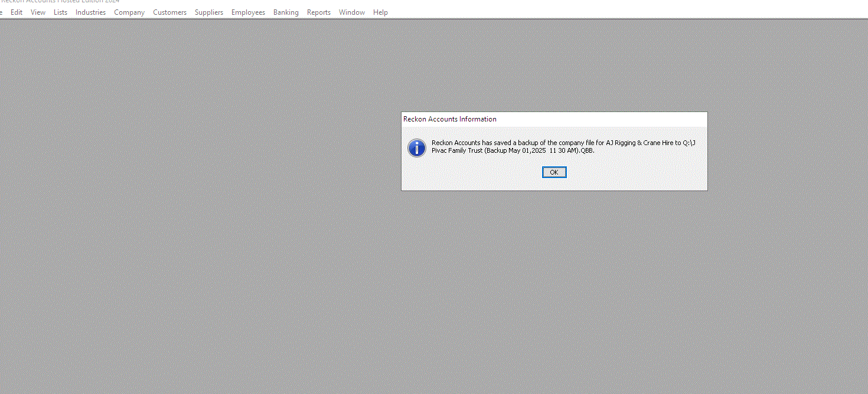Open the Customers menu
Image resolution: width=868 pixels, height=394 pixels.
tap(169, 12)
